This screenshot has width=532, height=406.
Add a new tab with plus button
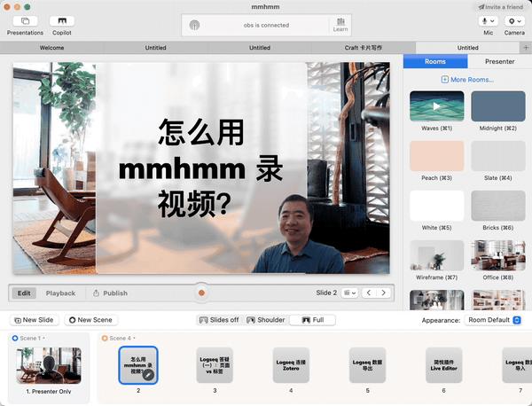(526, 48)
